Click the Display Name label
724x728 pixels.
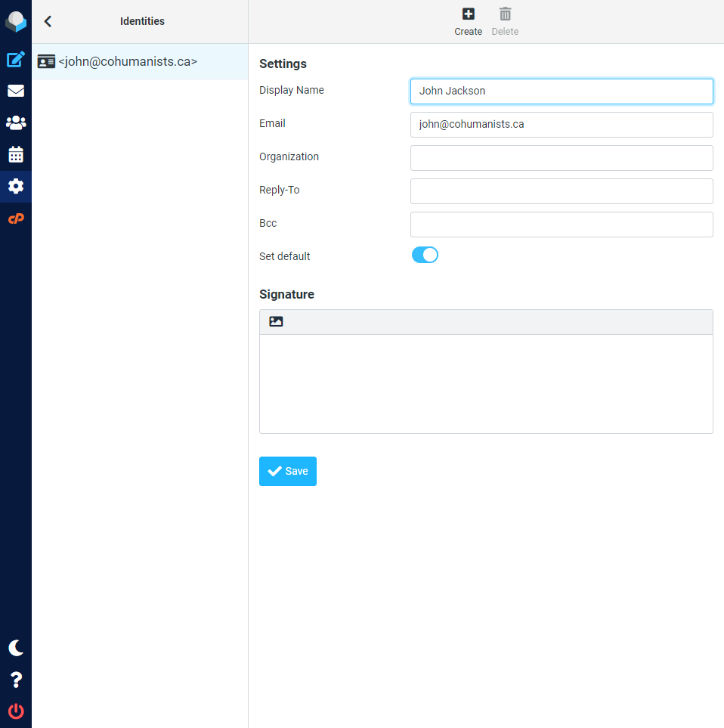pyautogui.click(x=292, y=90)
